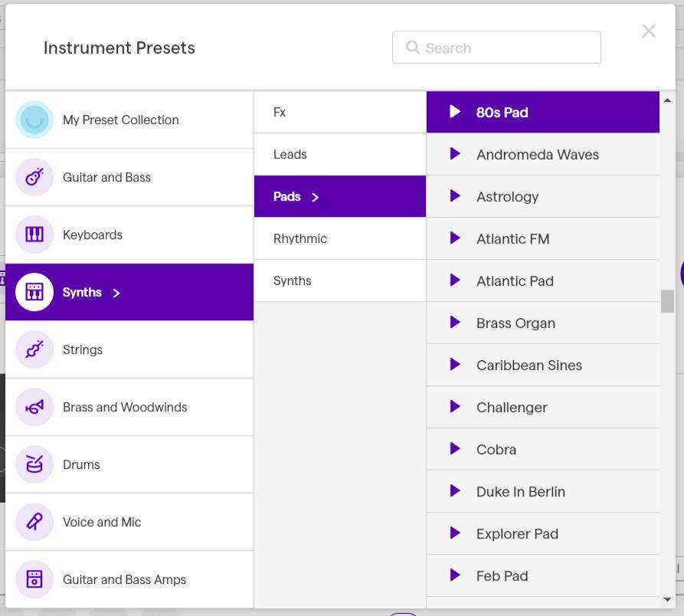Choose the Drums category icon

(x=34, y=464)
